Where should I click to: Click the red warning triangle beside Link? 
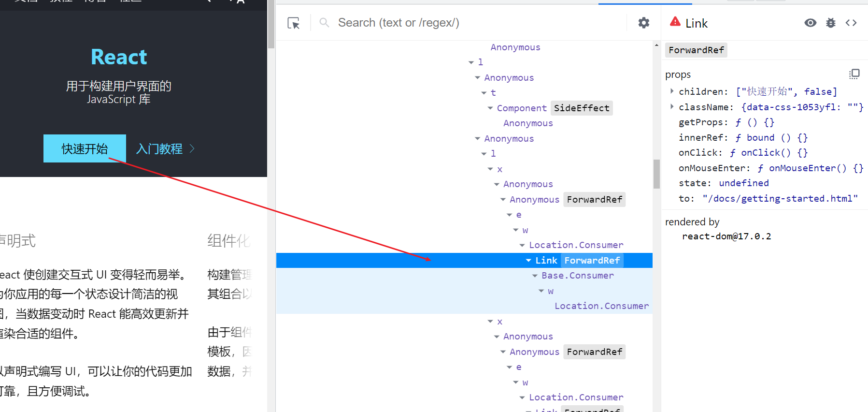pos(675,22)
